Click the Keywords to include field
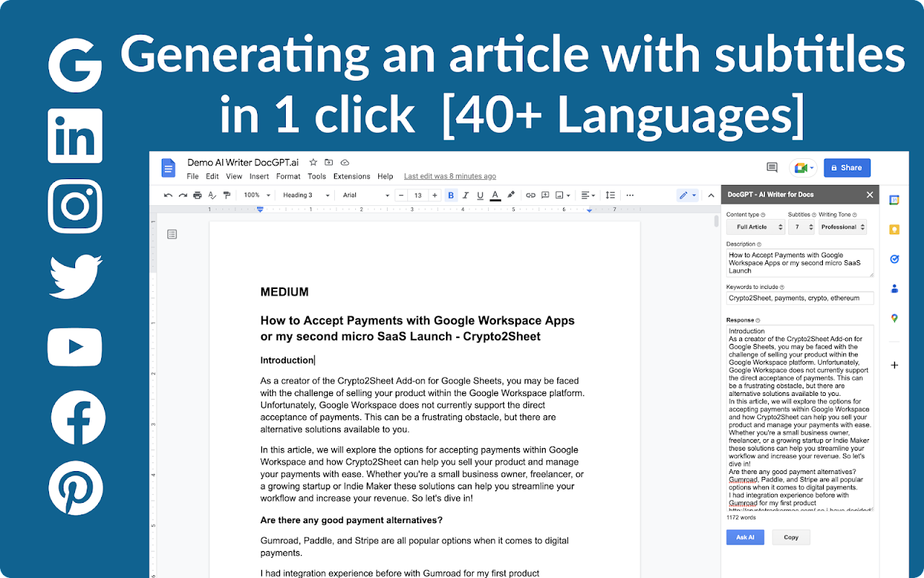Viewport: 924px width, 578px height. [800, 298]
